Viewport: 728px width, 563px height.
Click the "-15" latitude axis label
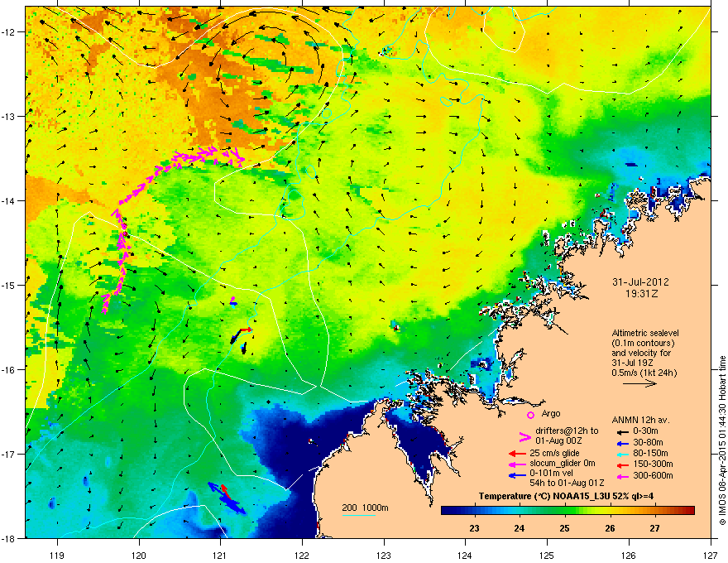(8, 285)
